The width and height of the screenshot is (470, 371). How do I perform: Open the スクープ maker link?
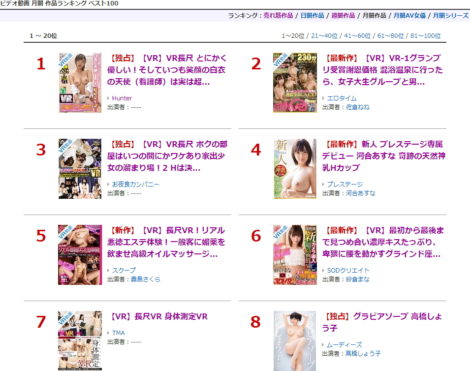coord(124,270)
